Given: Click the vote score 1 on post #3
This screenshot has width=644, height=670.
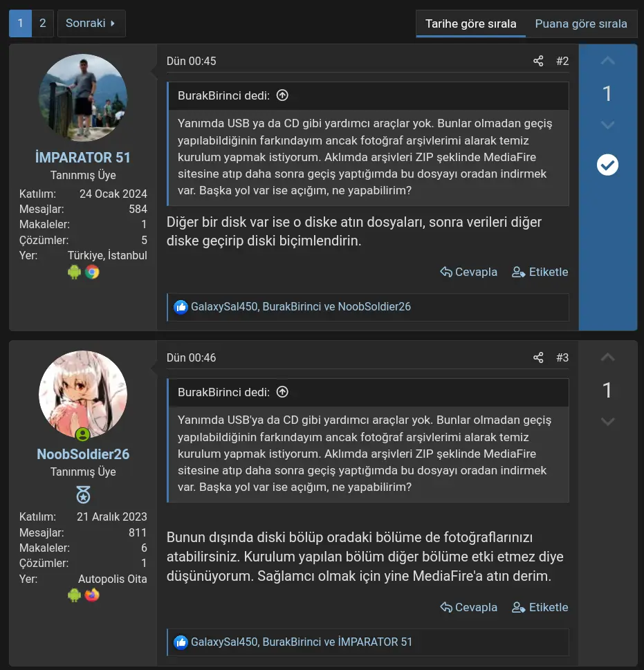Looking at the screenshot, I should coord(607,390).
